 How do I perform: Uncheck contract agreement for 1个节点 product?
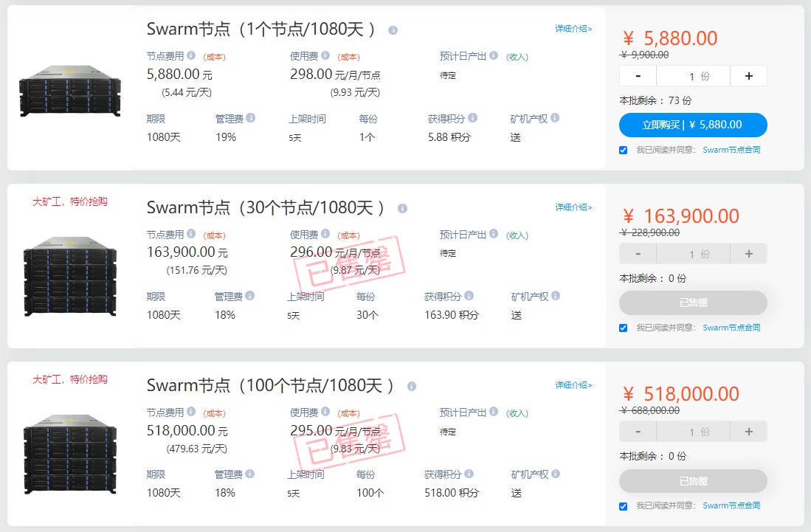(x=624, y=151)
